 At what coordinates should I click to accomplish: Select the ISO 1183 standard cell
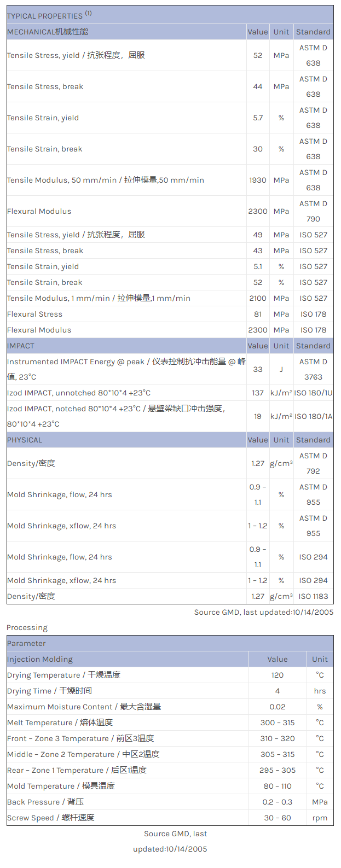pyautogui.click(x=313, y=596)
